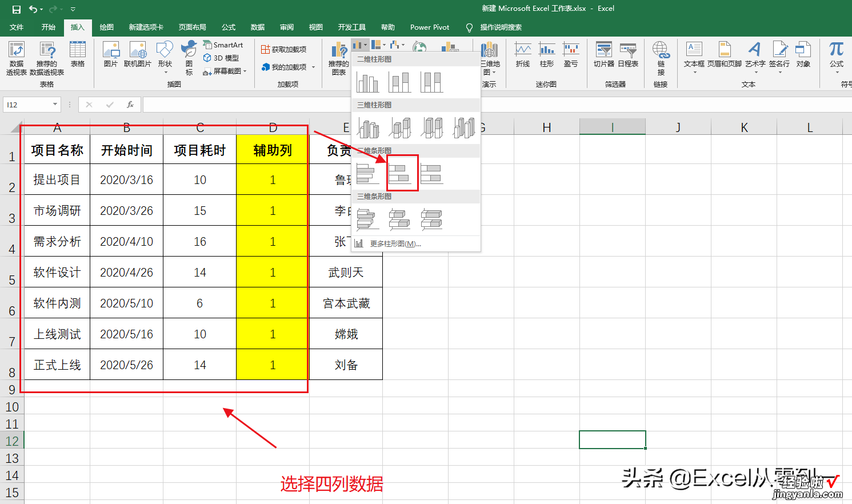Select 2D 100% stacked bar chart
Image resolution: width=852 pixels, height=504 pixels.
[x=431, y=174]
